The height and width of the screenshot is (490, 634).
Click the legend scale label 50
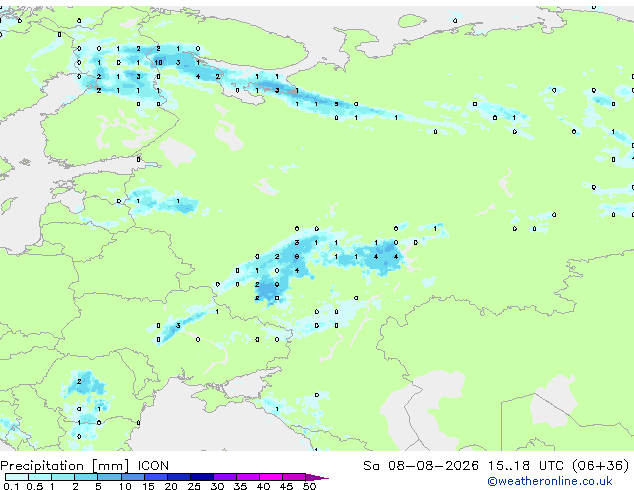(309, 486)
